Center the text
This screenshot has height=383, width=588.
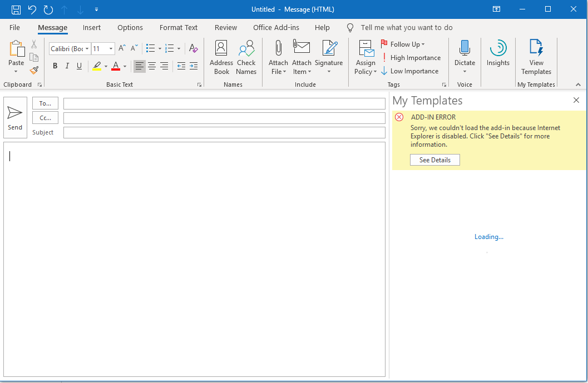(152, 66)
